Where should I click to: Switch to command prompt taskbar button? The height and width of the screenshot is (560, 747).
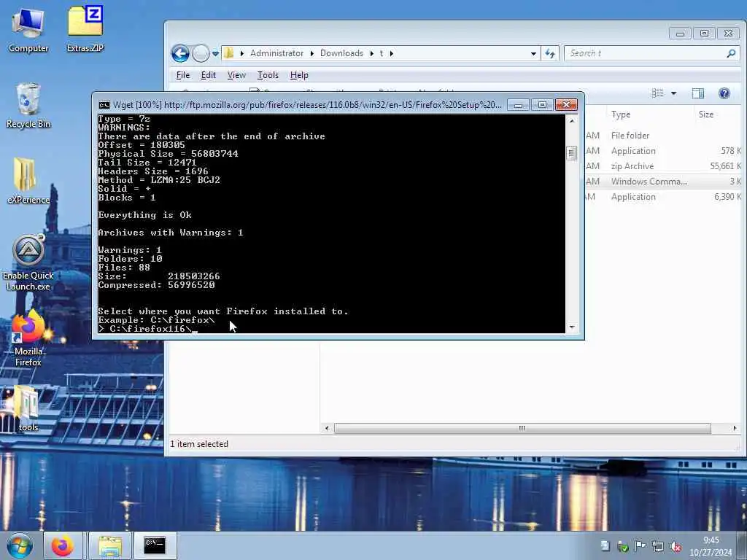(155, 545)
